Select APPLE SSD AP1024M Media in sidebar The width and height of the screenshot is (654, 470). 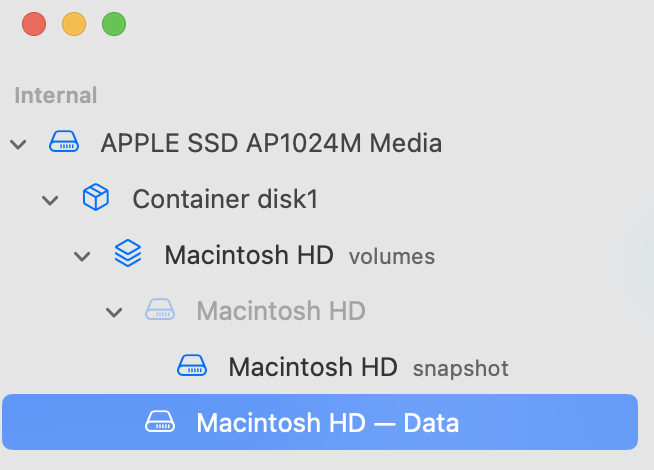(270, 143)
